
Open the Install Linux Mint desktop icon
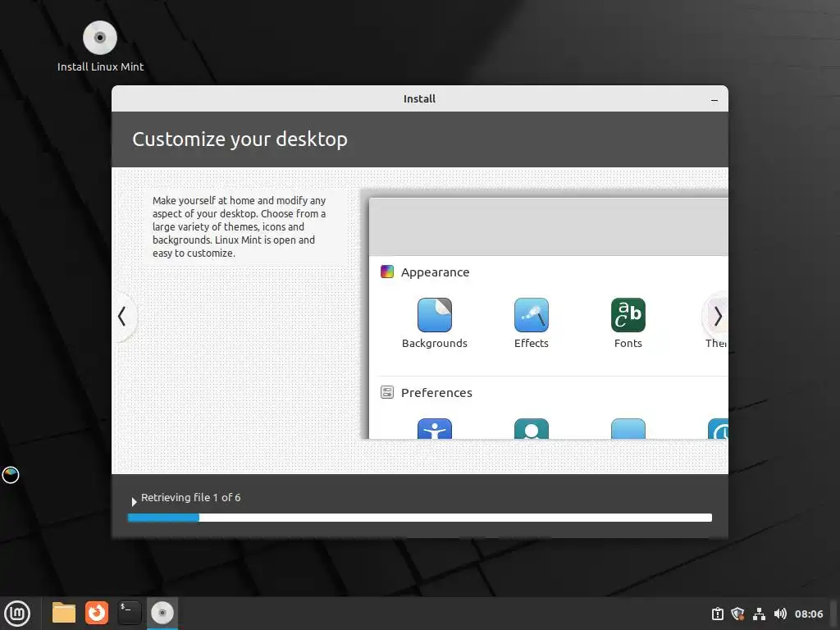click(x=100, y=47)
